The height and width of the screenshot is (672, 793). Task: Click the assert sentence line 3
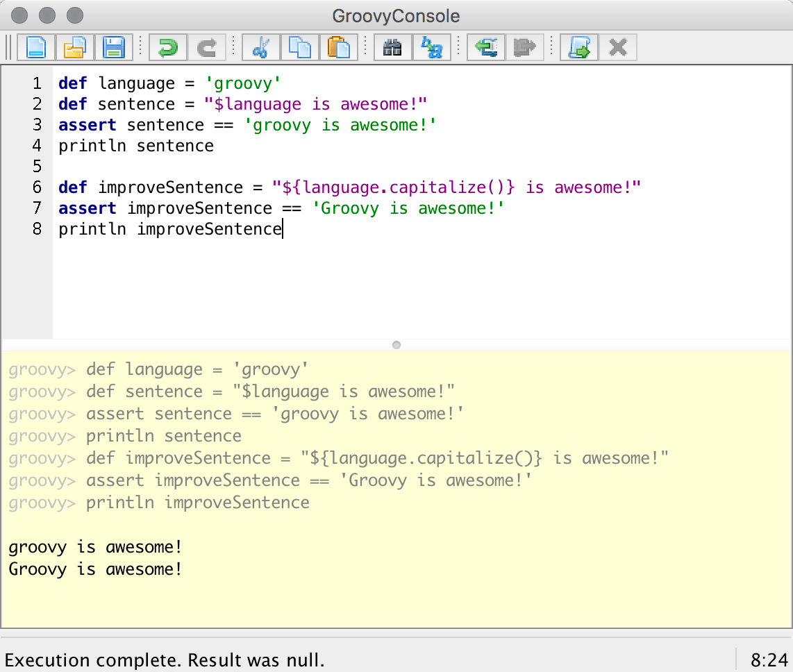point(247,124)
